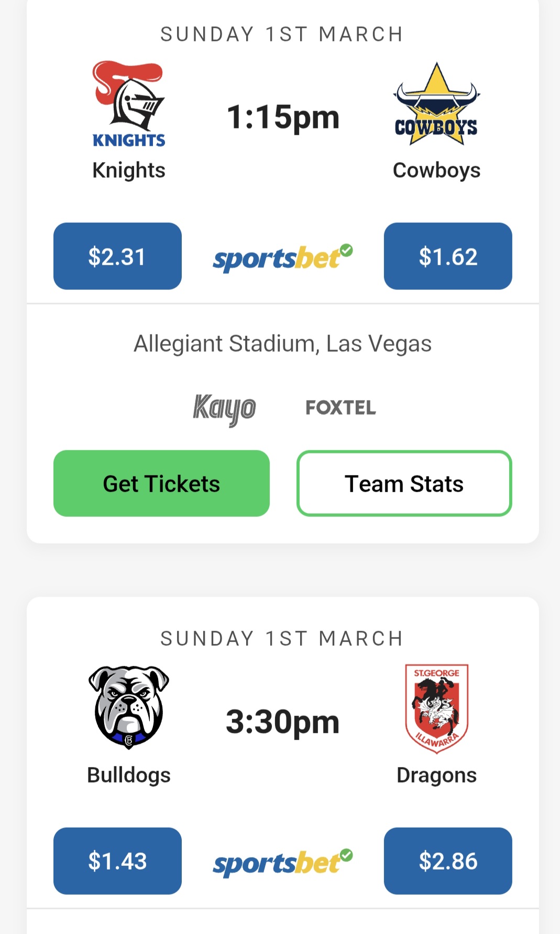This screenshot has width=560, height=934.
Task: Open the Foxtel broadcaster logo
Action: coord(341,407)
